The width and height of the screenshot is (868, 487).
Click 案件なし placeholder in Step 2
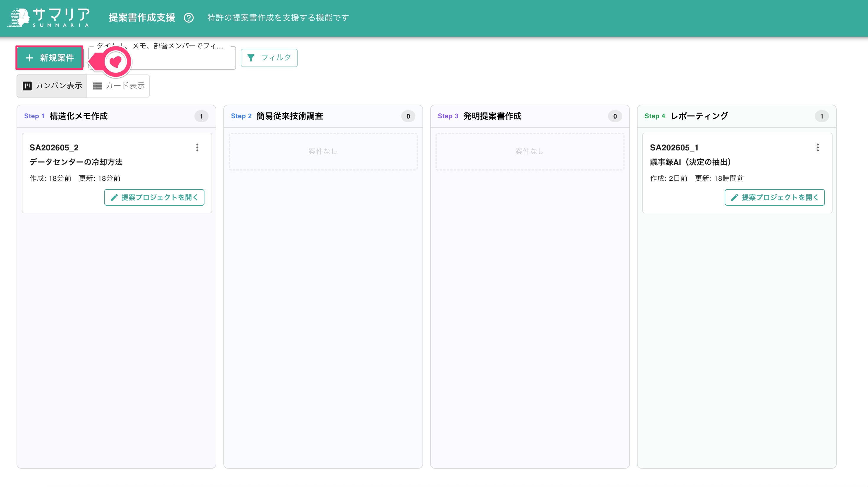click(323, 151)
